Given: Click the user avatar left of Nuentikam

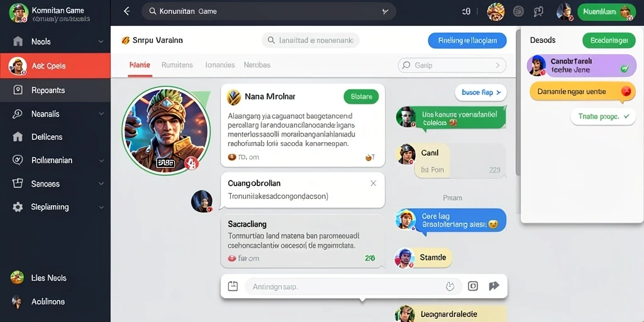Looking at the screenshot, I should (565, 11).
